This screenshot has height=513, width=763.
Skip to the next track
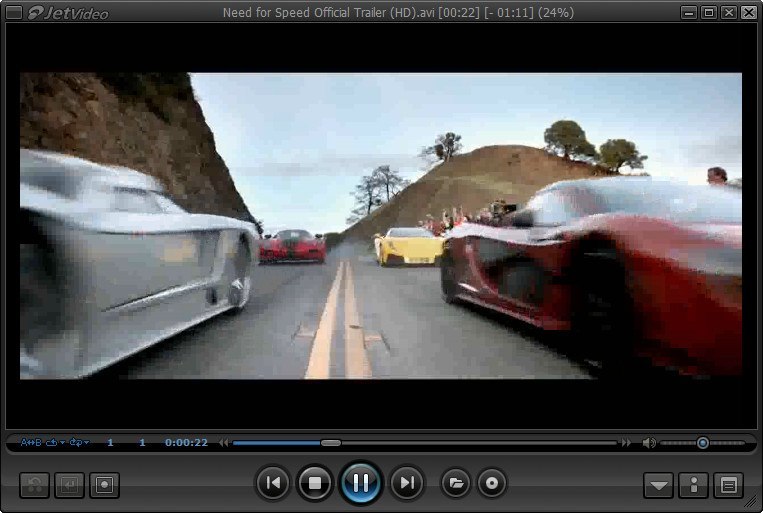pos(407,483)
